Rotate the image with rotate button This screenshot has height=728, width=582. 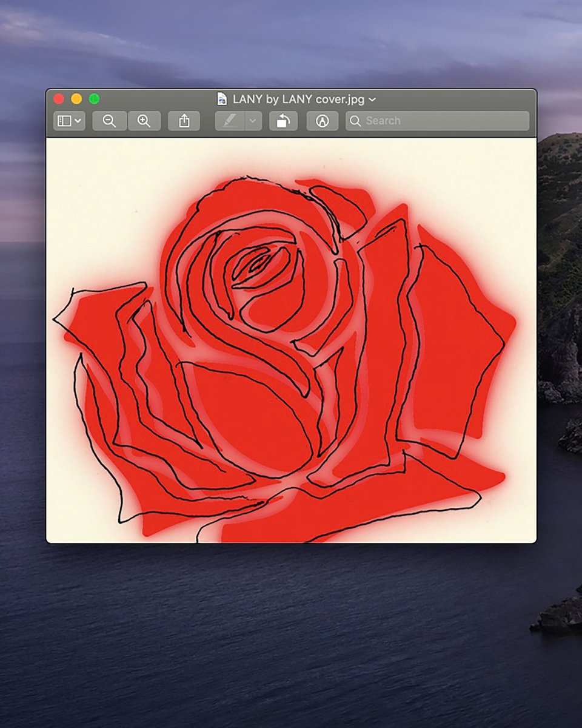pyautogui.click(x=283, y=121)
